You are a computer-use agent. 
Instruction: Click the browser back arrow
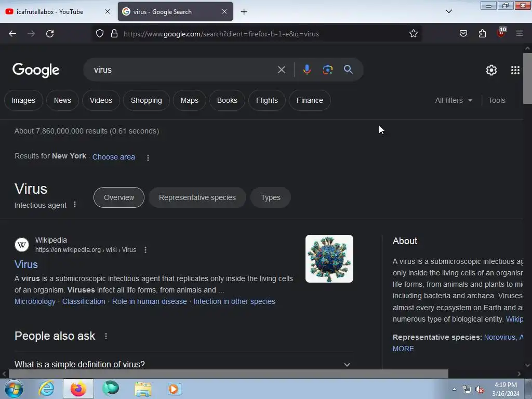[12, 34]
